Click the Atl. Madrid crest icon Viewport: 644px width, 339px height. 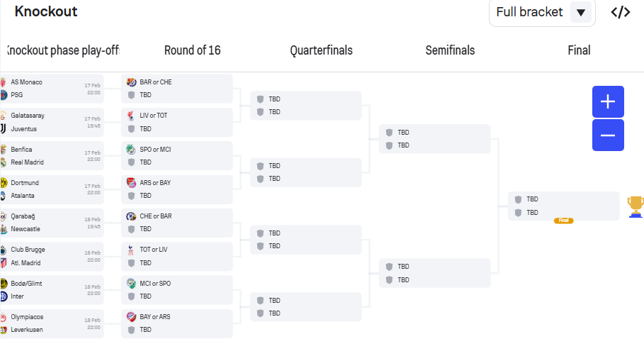tap(4, 262)
